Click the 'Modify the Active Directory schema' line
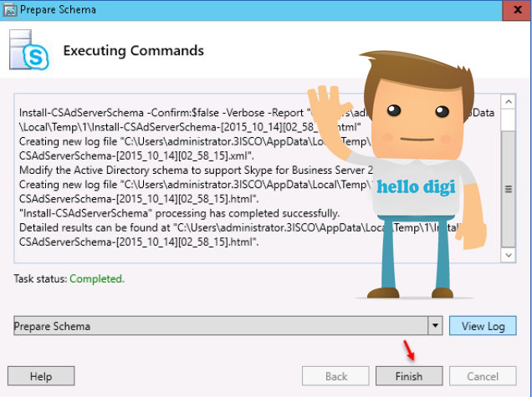Viewport: 532px width, 397px height. coord(196,170)
